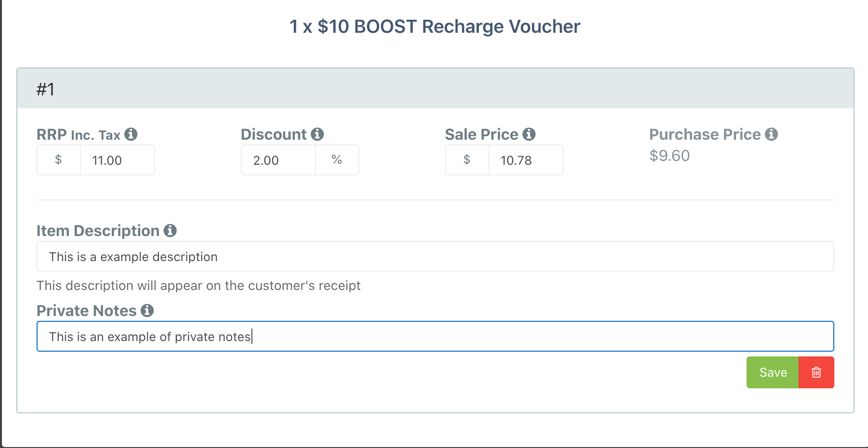868x448 pixels.
Task: Click the customer's receipt help text
Action: pyautogui.click(x=198, y=286)
